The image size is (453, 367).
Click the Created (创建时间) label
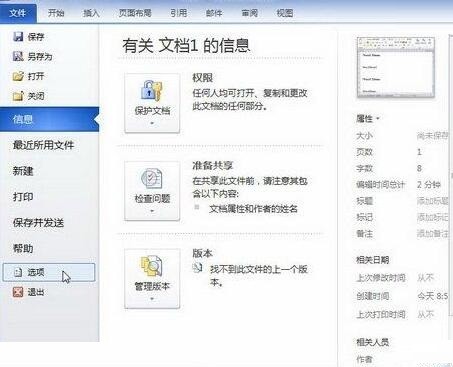[x=373, y=296]
